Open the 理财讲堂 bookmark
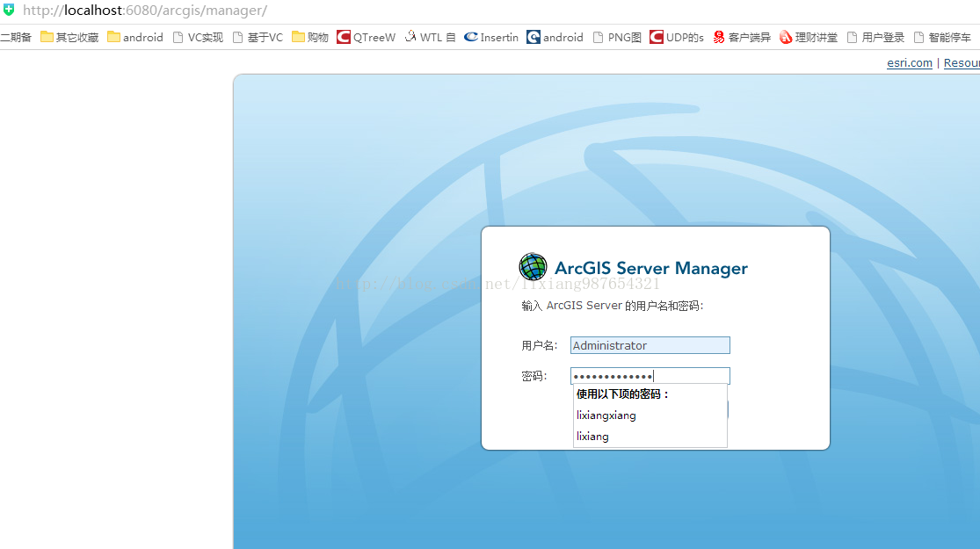980x549 pixels. [809, 38]
